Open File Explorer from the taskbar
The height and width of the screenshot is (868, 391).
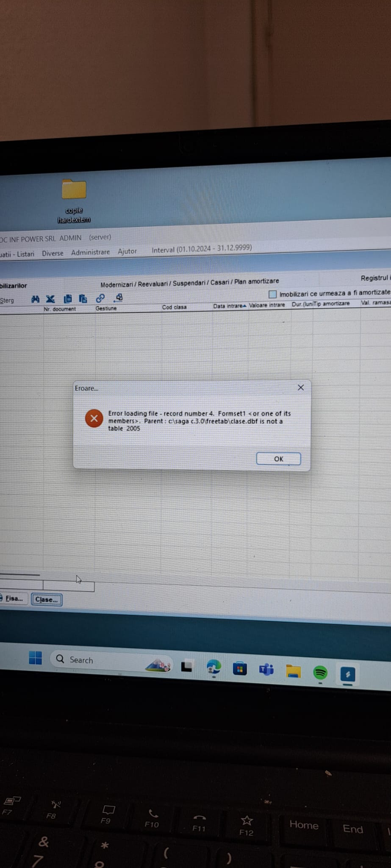pyautogui.click(x=293, y=671)
